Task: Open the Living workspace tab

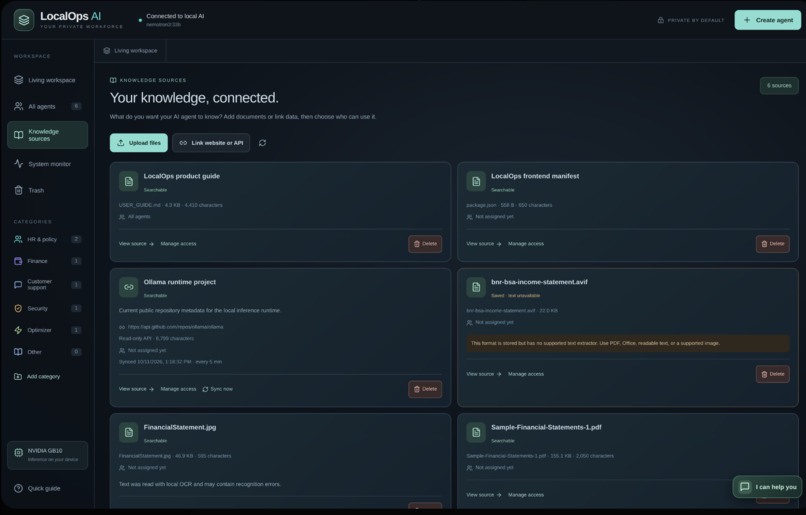Action: tap(131, 51)
